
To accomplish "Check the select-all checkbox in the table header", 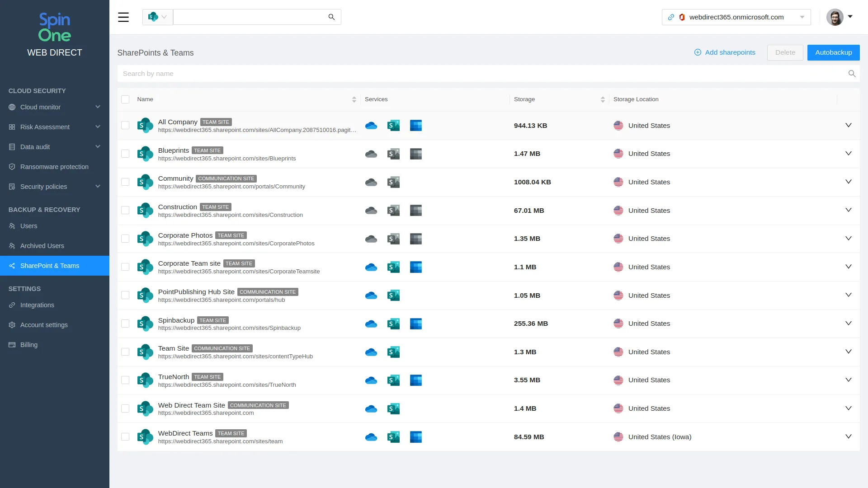I will pyautogui.click(x=125, y=99).
